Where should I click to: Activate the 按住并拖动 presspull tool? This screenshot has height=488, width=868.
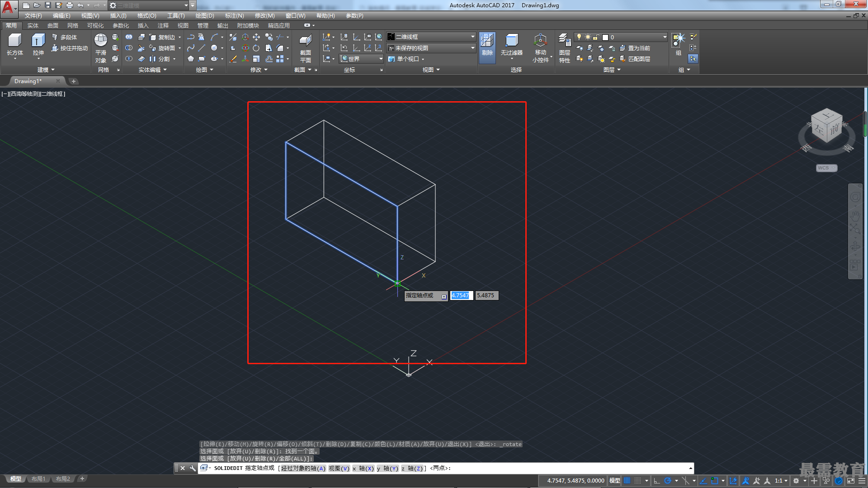(x=69, y=48)
